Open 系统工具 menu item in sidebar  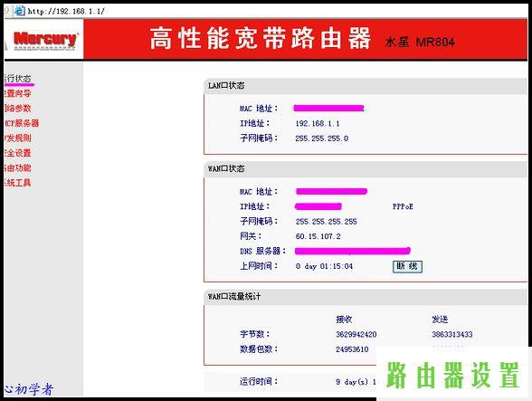point(18,183)
